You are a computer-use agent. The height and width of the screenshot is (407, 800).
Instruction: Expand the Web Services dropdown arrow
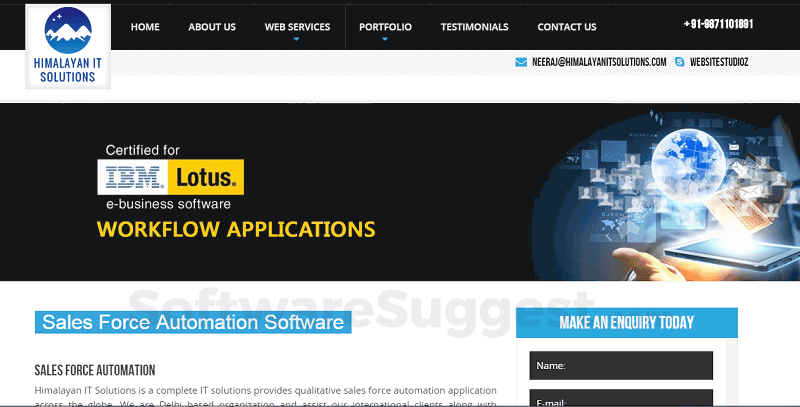click(x=296, y=39)
